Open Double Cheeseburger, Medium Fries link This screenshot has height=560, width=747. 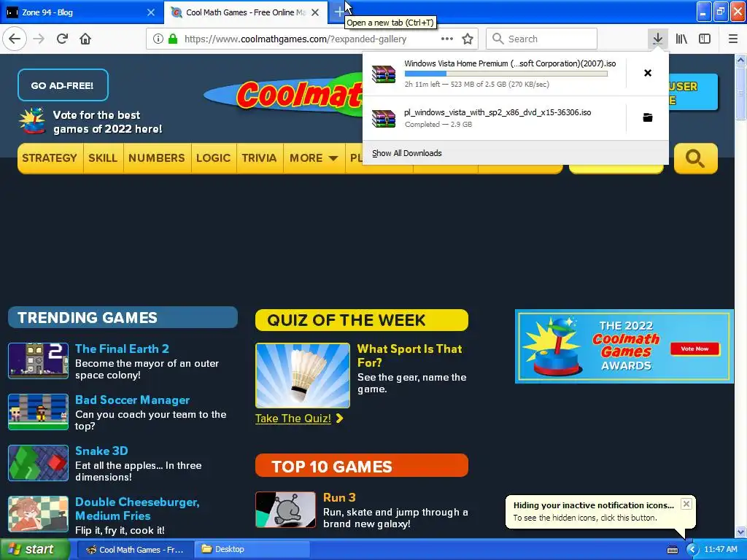[x=137, y=508]
